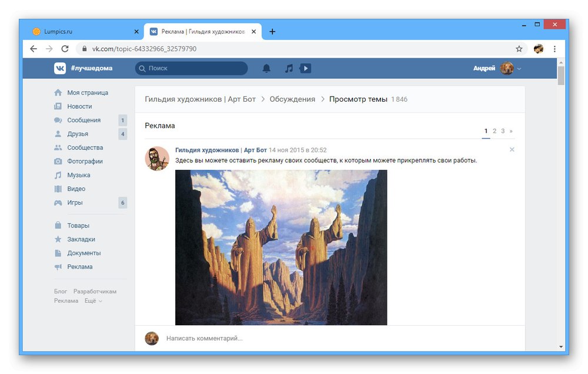This screenshot has height=374, width=588.
Task: Click the post date 14 ноя 2015 в 20:52
Action: tap(298, 150)
